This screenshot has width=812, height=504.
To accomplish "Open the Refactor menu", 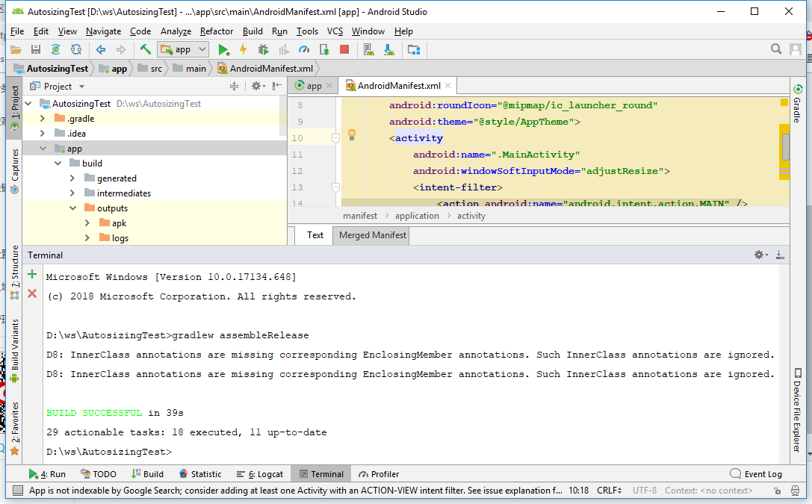I will (217, 31).
